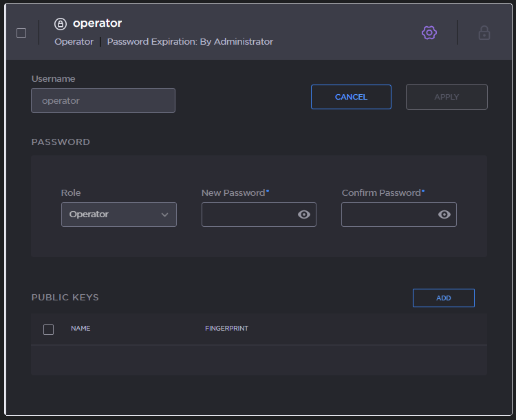Add a new public key

pyautogui.click(x=443, y=298)
